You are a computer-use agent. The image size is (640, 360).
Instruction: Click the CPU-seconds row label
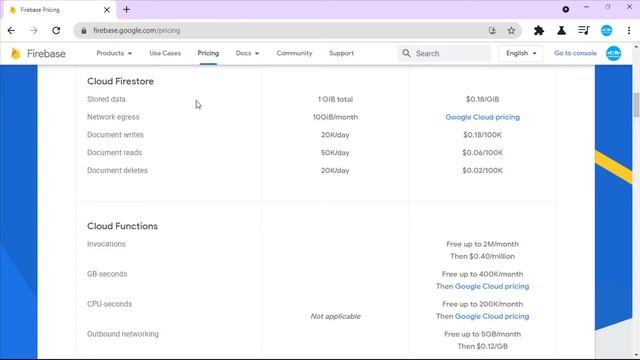coord(109,304)
